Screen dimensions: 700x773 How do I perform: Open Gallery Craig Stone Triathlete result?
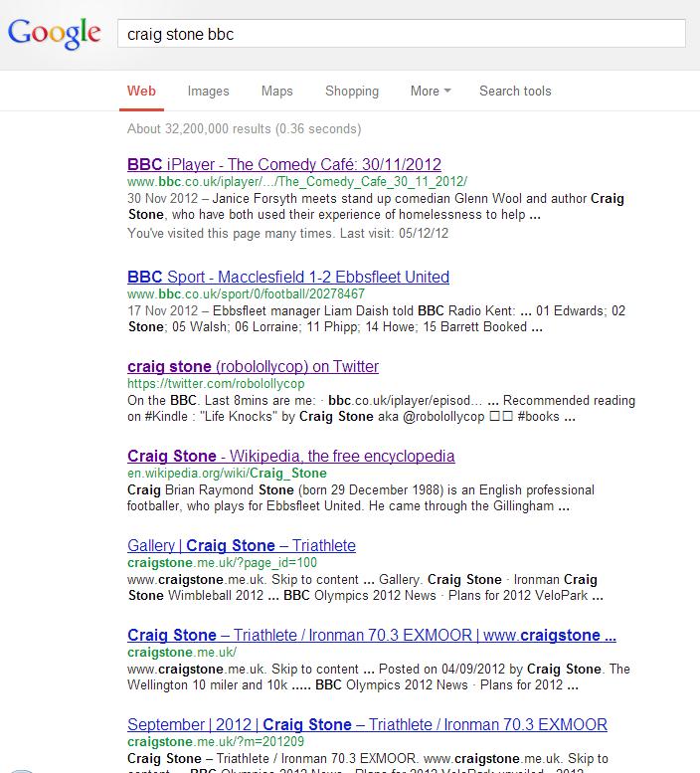click(x=242, y=546)
